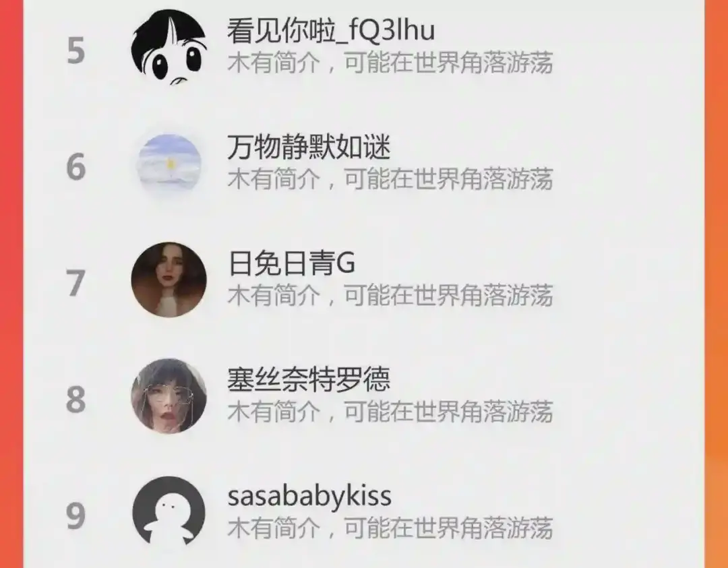728x568 pixels.
Task: Click the username sasababykiss
Action: coord(309,496)
